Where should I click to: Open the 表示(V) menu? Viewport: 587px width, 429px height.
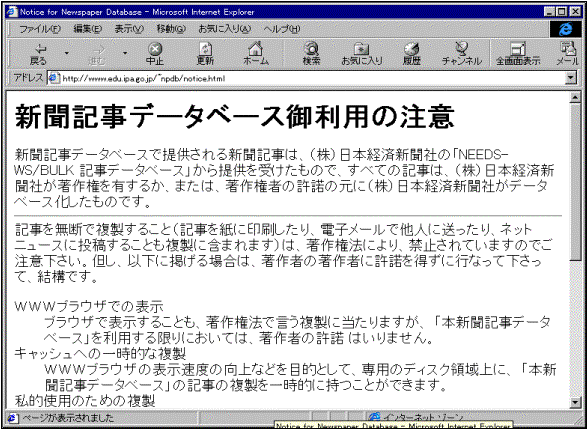[x=129, y=29]
